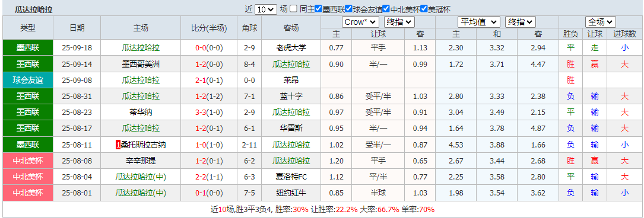This screenshot has height=218, width=644.
Task: Click the 赢 handicap result in the 辛辛那提 row
Action: tap(595, 161)
